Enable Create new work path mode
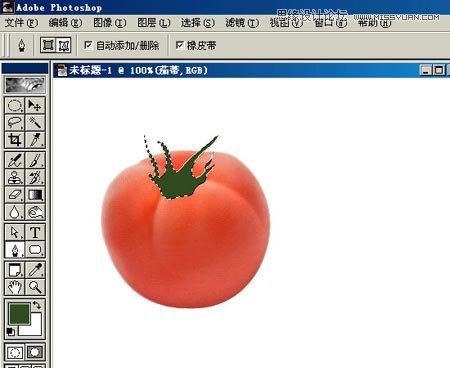The image size is (450, 368). coord(64,45)
